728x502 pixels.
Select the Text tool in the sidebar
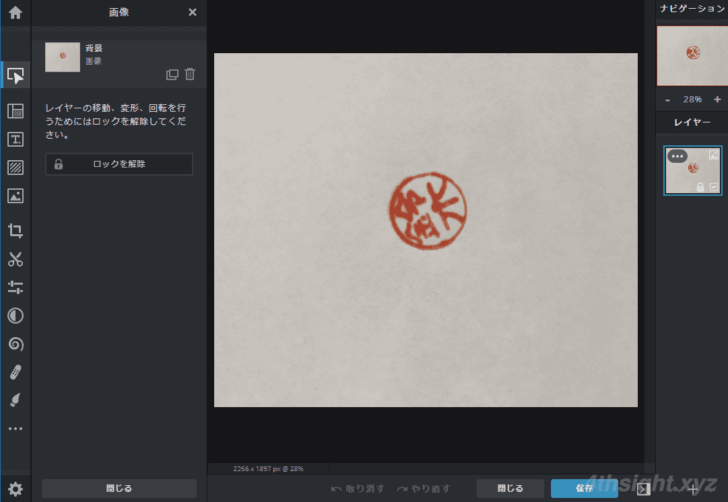click(x=15, y=139)
